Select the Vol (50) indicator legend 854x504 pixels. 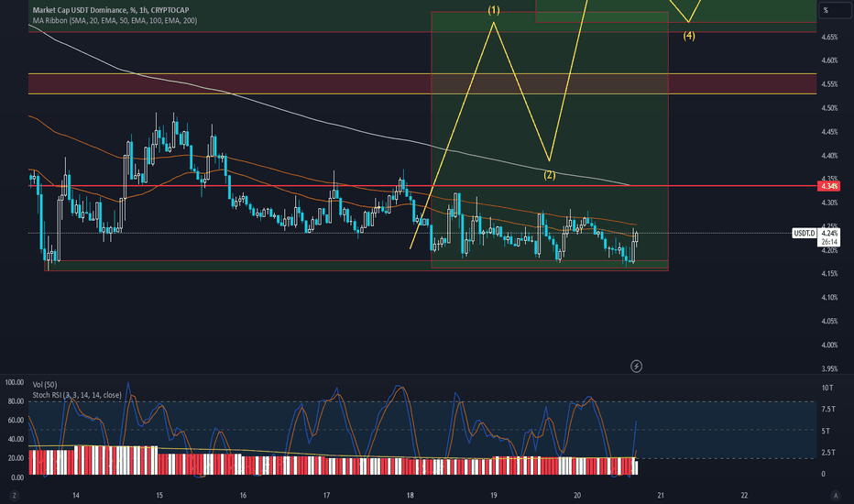pos(45,385)
